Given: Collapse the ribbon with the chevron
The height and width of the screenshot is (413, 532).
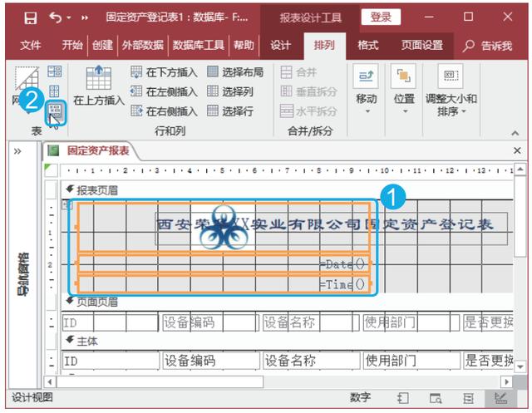Looking at the screenshot, I should [x=515, y=133].
